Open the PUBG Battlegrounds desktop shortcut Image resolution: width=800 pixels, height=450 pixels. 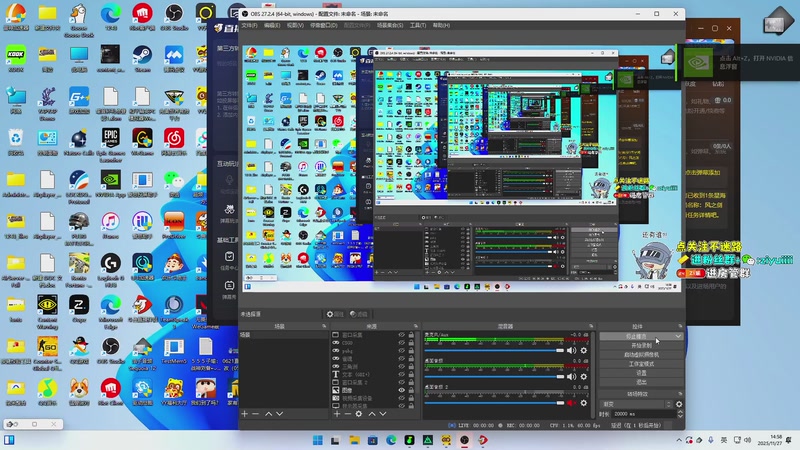tap(79, 226)
